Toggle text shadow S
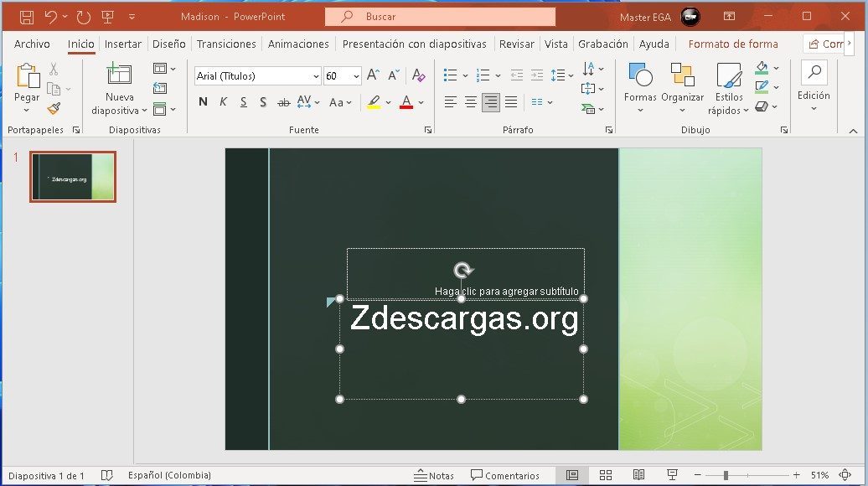The width and height of the screenshot is (868, 486). pos(263,102)
